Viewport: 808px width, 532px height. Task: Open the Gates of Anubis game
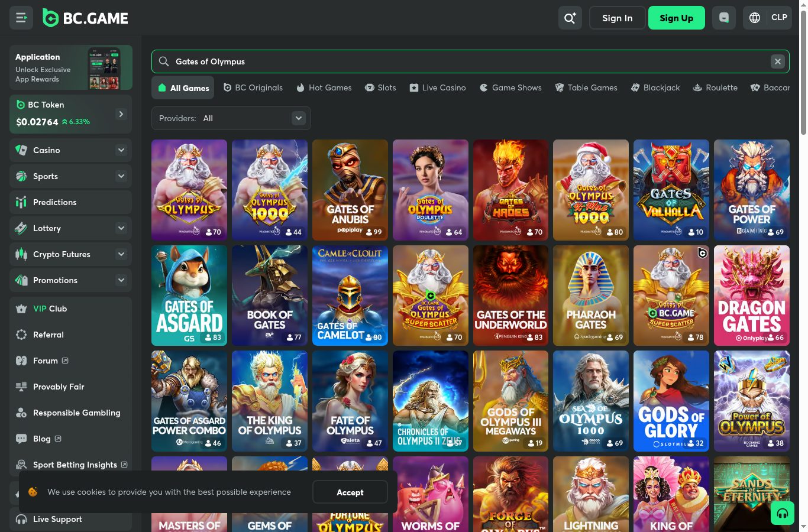coord(350,190)
